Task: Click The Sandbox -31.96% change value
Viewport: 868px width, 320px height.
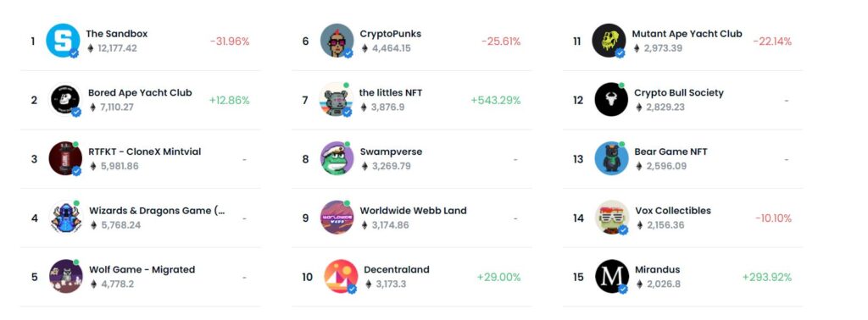Action: point(229,41)
